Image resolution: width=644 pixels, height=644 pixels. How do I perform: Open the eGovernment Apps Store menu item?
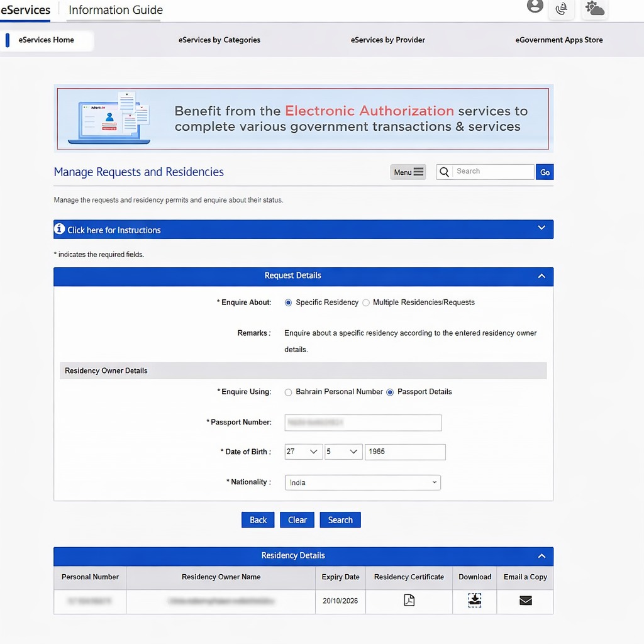point(558,40)
